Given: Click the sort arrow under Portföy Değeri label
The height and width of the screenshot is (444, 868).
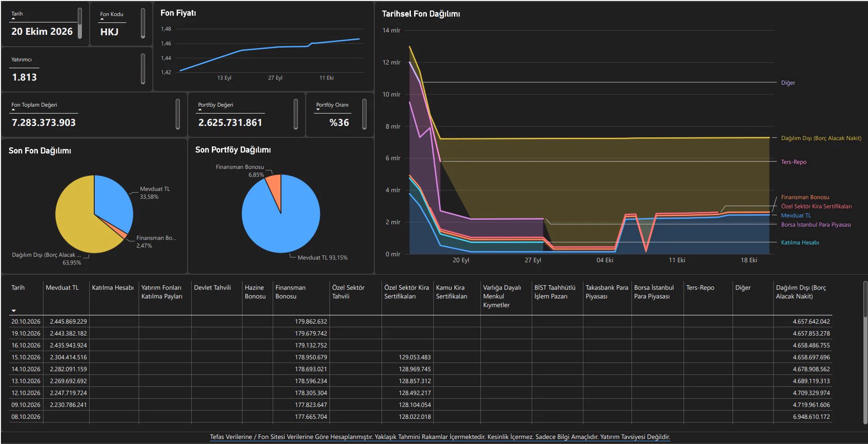Looking at the screenshot, I should (x=200, y=110).
